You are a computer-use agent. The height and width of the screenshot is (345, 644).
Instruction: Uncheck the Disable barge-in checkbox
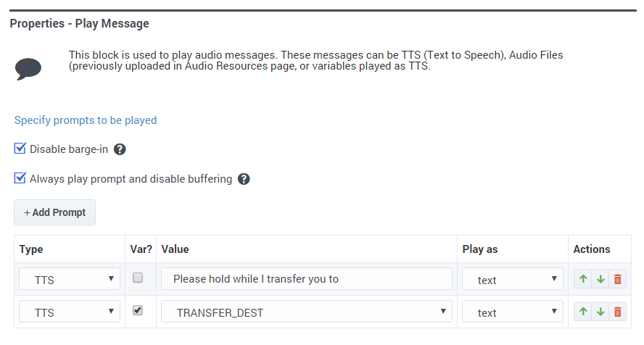(x=20, y=148)
